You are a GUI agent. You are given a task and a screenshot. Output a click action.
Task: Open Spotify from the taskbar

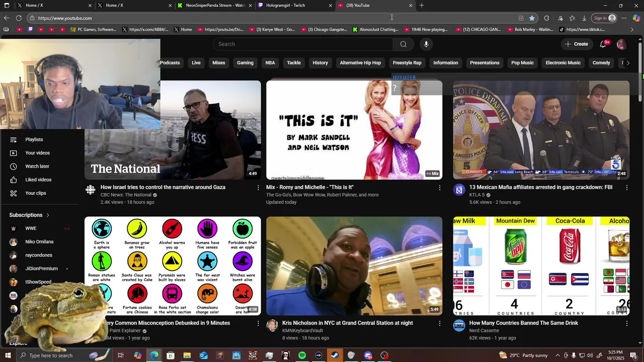point(302,355)
